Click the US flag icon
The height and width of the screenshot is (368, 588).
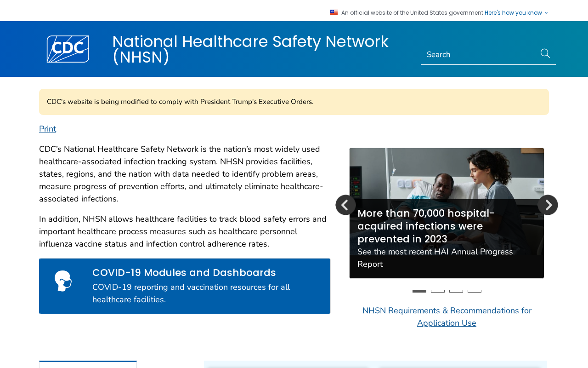(x=334, y=12)
